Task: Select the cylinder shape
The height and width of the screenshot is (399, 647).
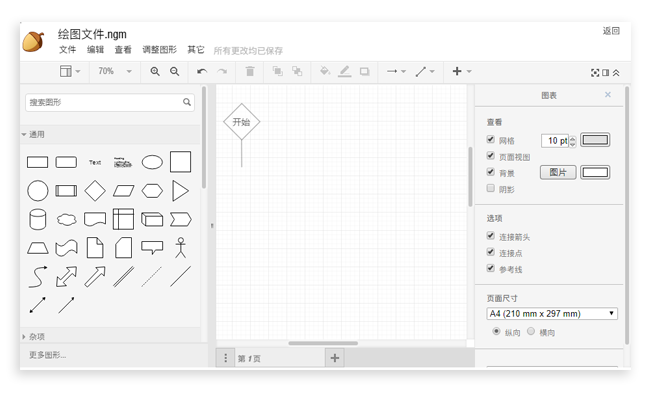Action: click(38, 219)
